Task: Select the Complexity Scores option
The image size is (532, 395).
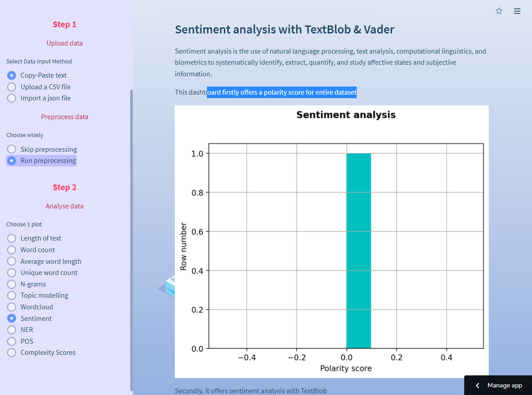Action: 12,353
